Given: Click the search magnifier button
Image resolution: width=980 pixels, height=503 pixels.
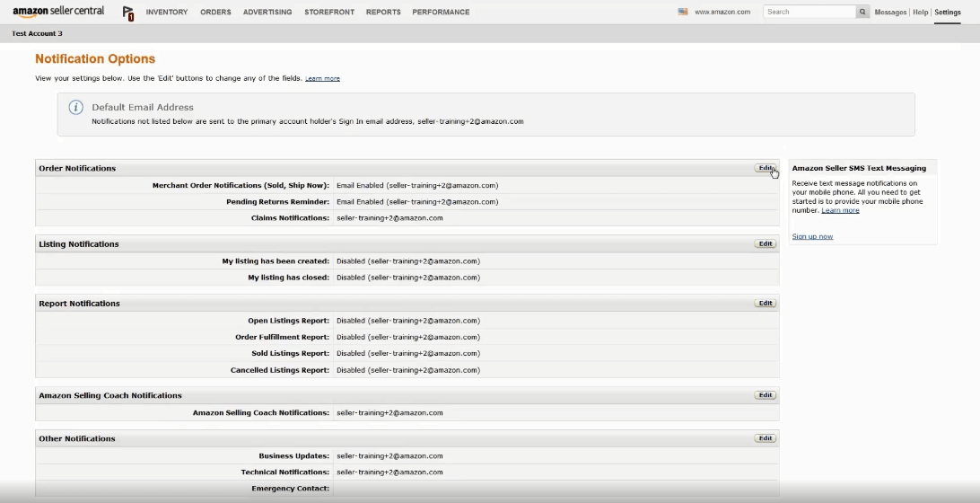Looking at the screenshot, I should click(862, 12).
